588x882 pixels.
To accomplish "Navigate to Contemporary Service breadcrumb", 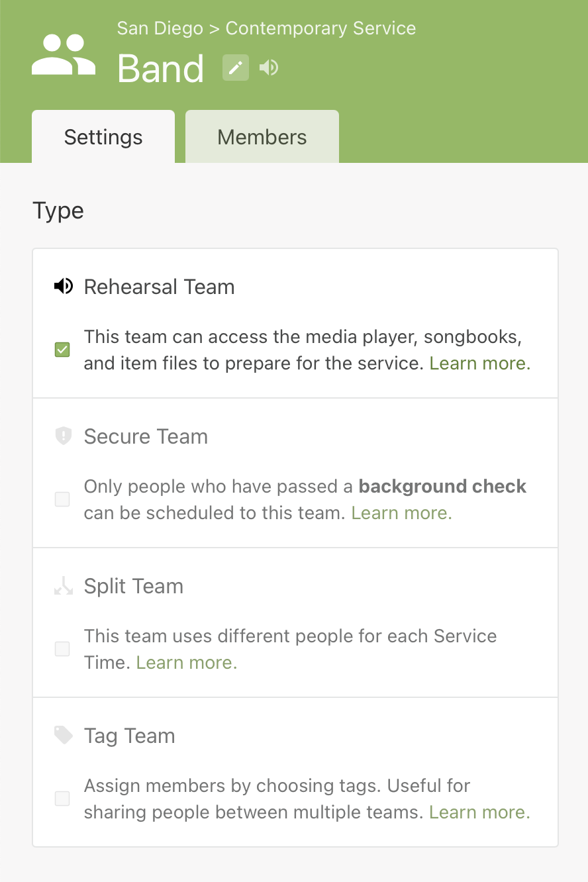I will 321,28.
